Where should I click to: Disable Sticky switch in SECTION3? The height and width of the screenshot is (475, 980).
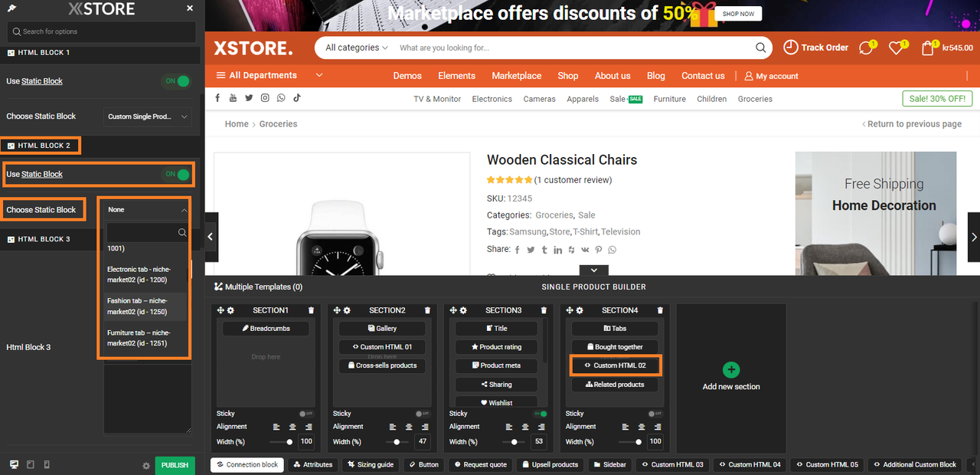tap(540, 414)
